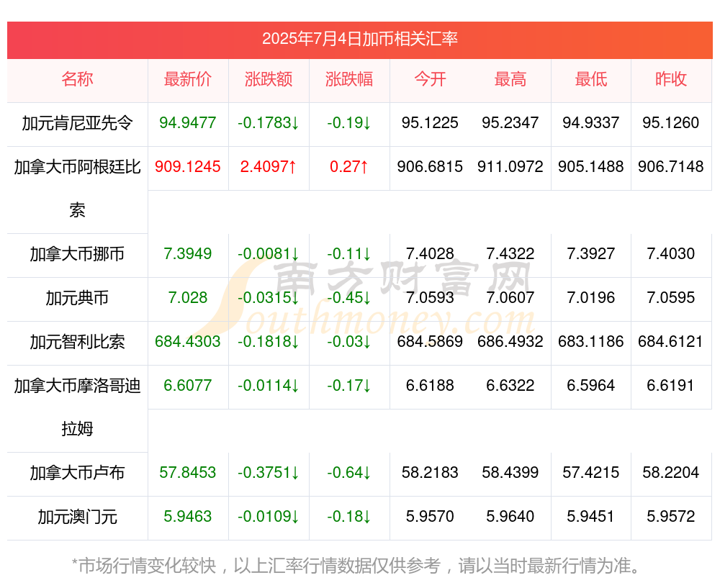The image size is (720, 588).
Task: Click previous close 5.9572
Action: point(671,517)
